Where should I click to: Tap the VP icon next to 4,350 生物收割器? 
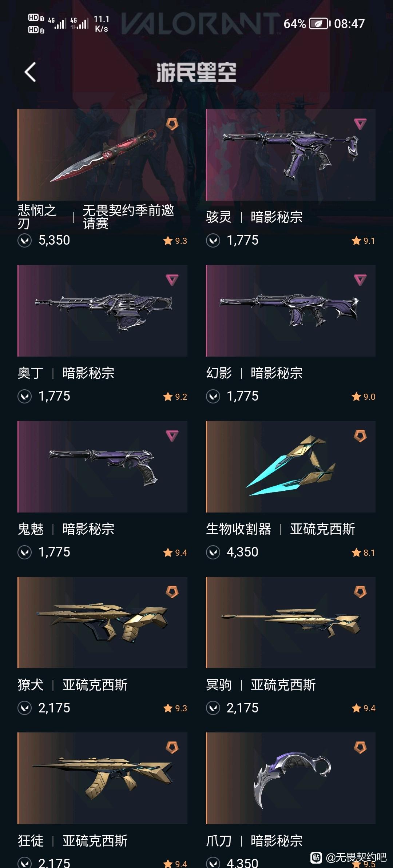pyautogui.click(x=213, y=552)
